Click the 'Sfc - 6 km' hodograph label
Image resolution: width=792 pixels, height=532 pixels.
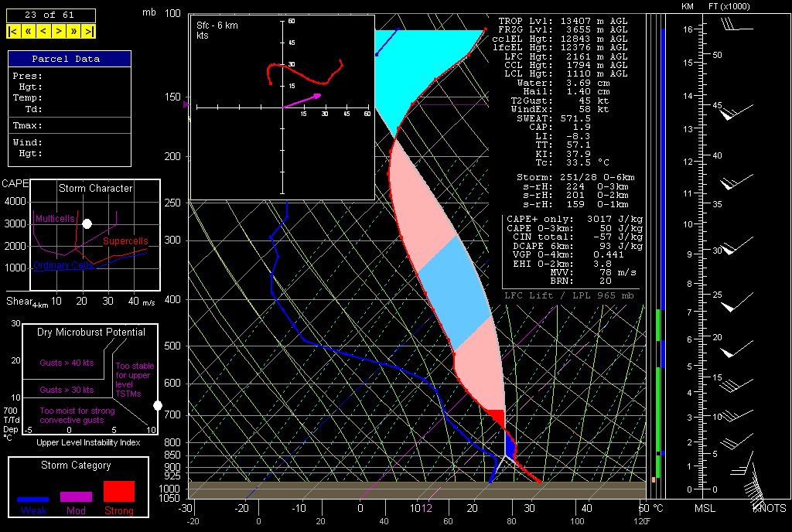click(x=217, y=26)
